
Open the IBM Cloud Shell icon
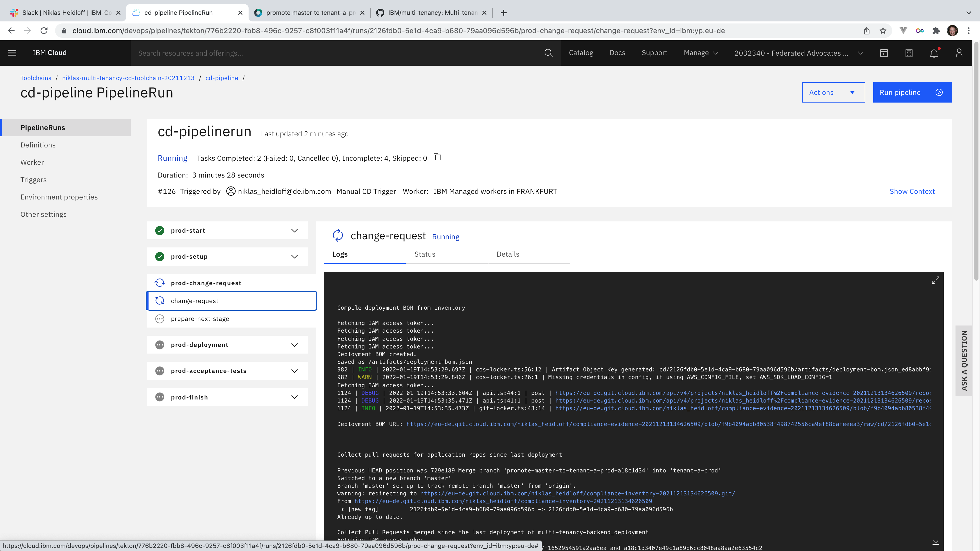click(884, 53)
